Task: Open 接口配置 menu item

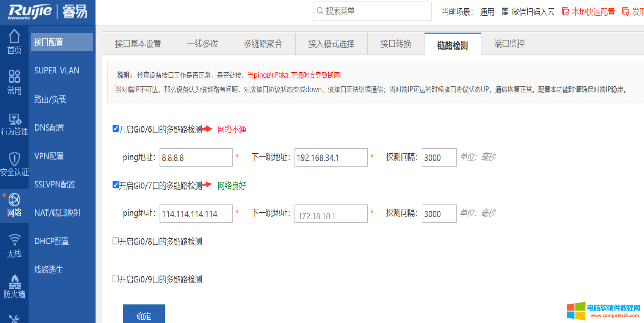Action: pos(62,42)
